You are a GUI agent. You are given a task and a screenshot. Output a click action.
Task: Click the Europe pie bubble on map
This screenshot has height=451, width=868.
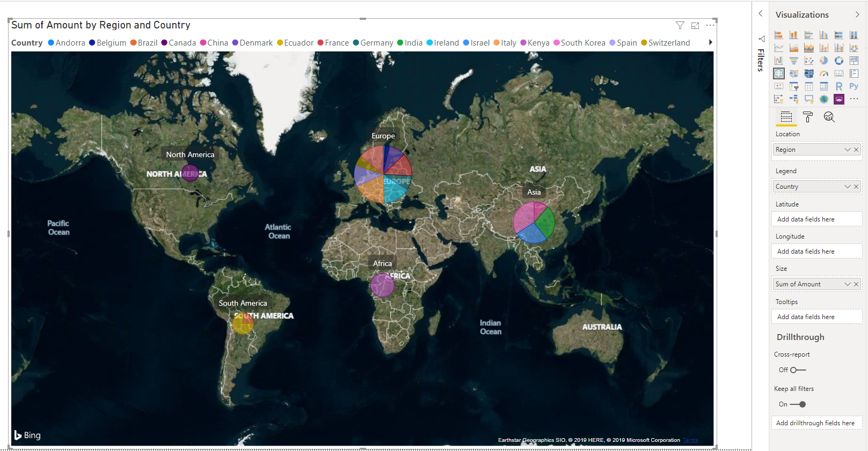coord(383,174)
